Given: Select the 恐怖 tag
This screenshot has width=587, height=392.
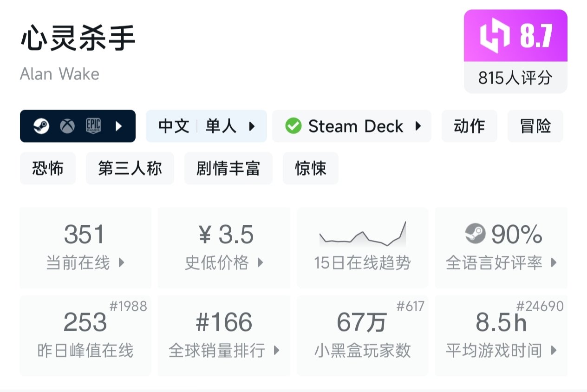Looking at the screenshot, I should (x=47, y=168).
